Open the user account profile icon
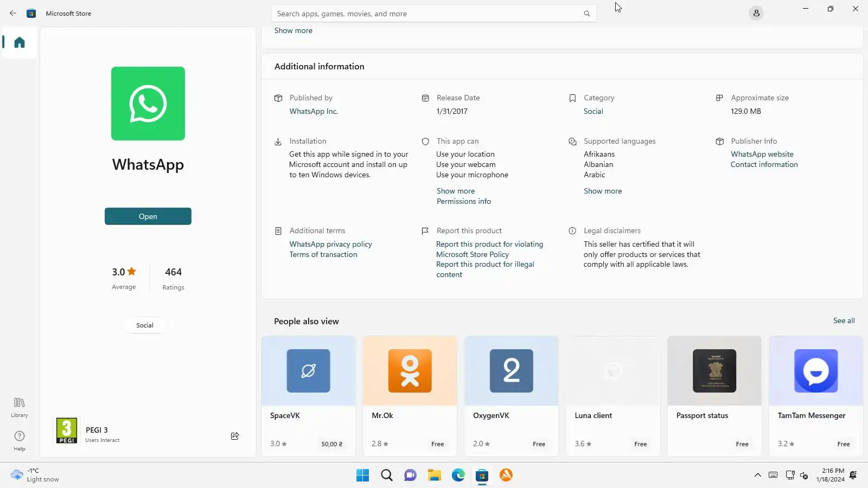Screen dimensions: 868x488 (756, 13)
